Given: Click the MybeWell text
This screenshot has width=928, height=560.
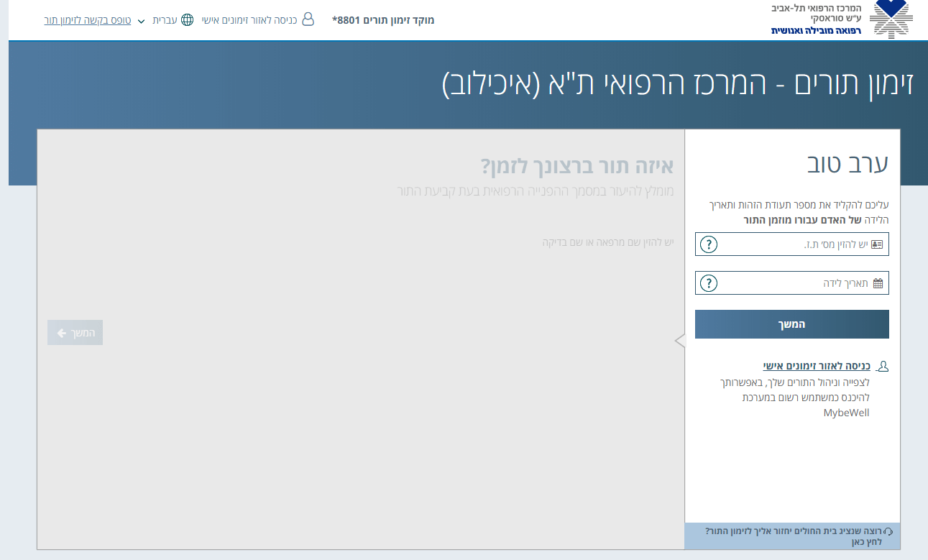Looking at the screenshot, I should tap(846, 413).
